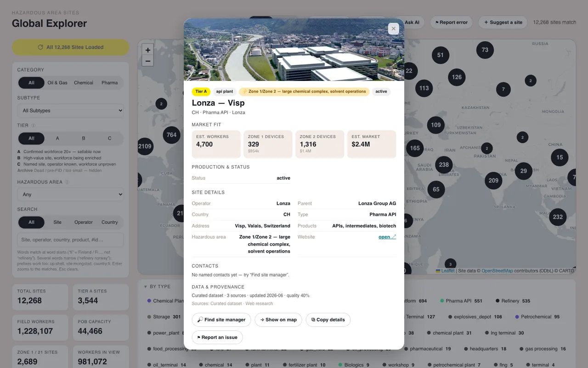Click map cluster 109
Viewport: 588px width, 368px height.
tap(435, 125)
